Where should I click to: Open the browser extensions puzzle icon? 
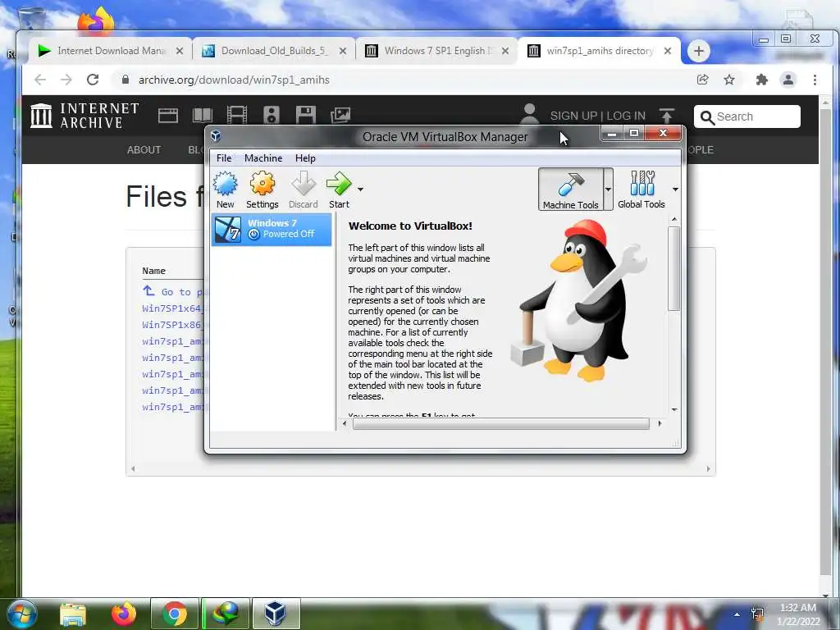[761, 80]
